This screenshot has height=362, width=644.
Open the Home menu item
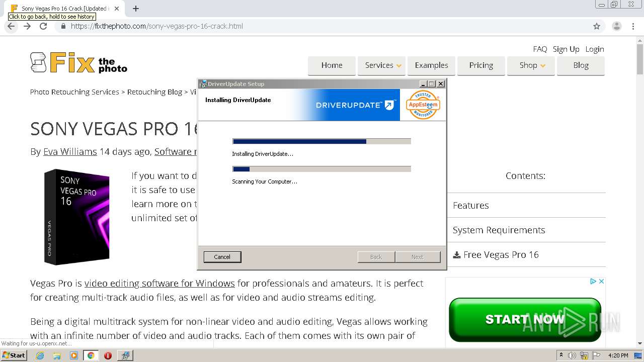pyautogui.click(x=332, y=65)
